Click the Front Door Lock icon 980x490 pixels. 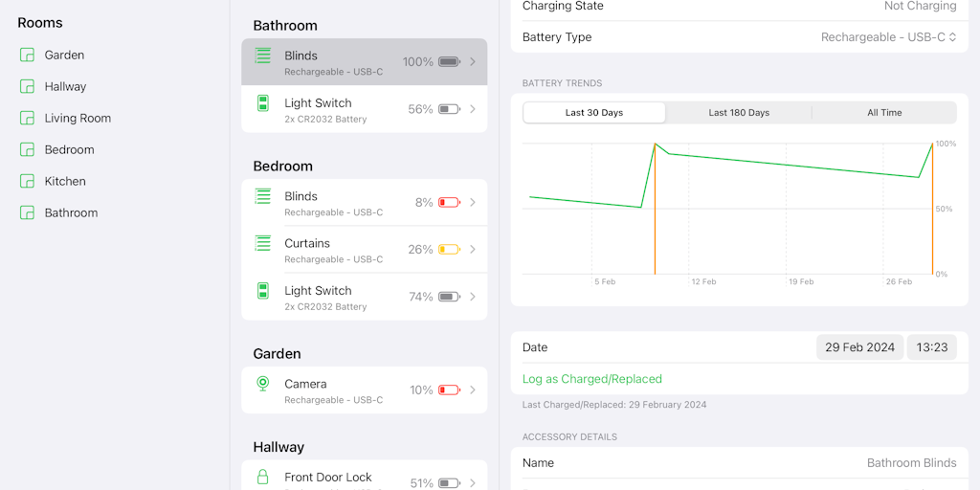pos(263,477)
